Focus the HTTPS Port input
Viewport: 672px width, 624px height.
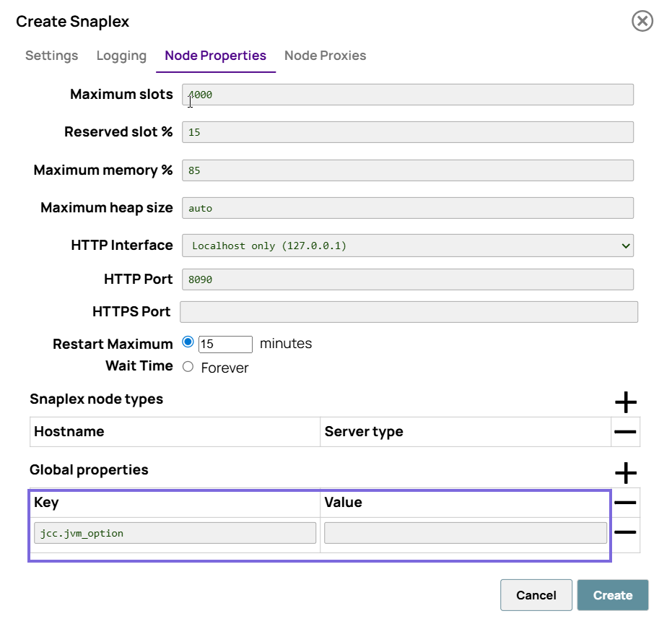coord(409,312)
